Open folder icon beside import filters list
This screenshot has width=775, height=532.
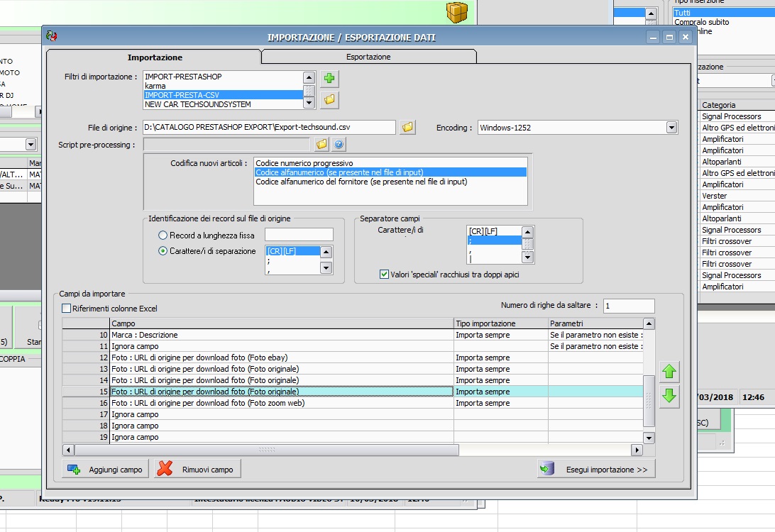coord(329,100)
